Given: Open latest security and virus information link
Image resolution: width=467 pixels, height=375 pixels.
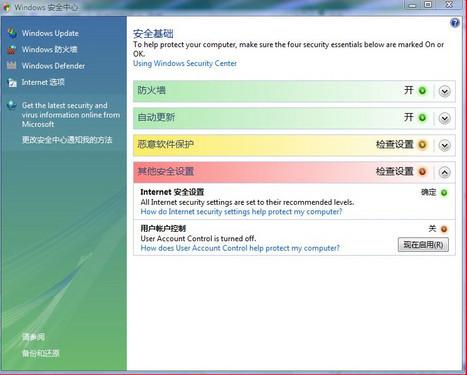Looking at the screenshot, I should coord(71,115).
